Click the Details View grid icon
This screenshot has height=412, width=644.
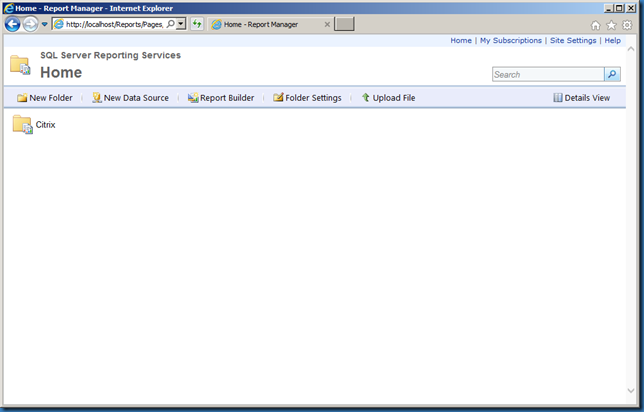pyautogui.click(x=557, y=97)
